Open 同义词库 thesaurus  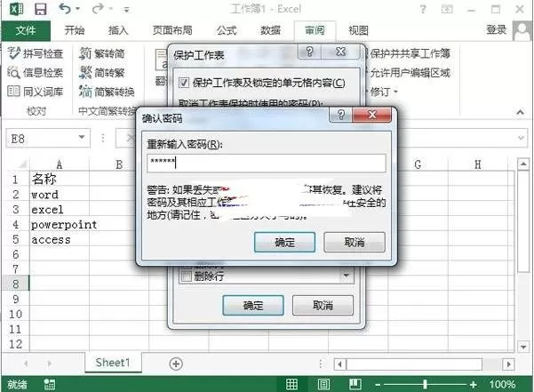point(35,92)
